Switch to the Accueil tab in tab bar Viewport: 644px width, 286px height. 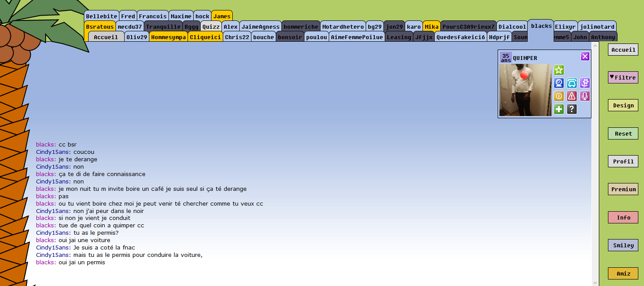coord(106,37)
